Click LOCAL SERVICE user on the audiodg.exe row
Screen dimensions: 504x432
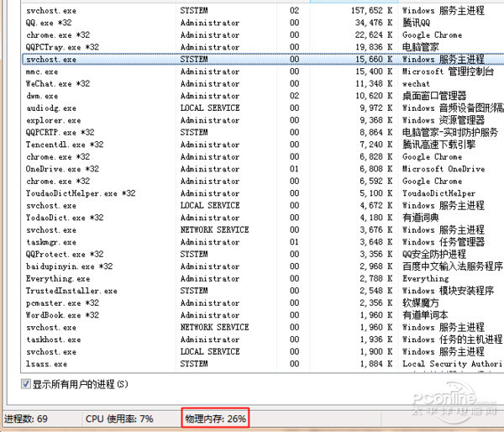point(210,108)
